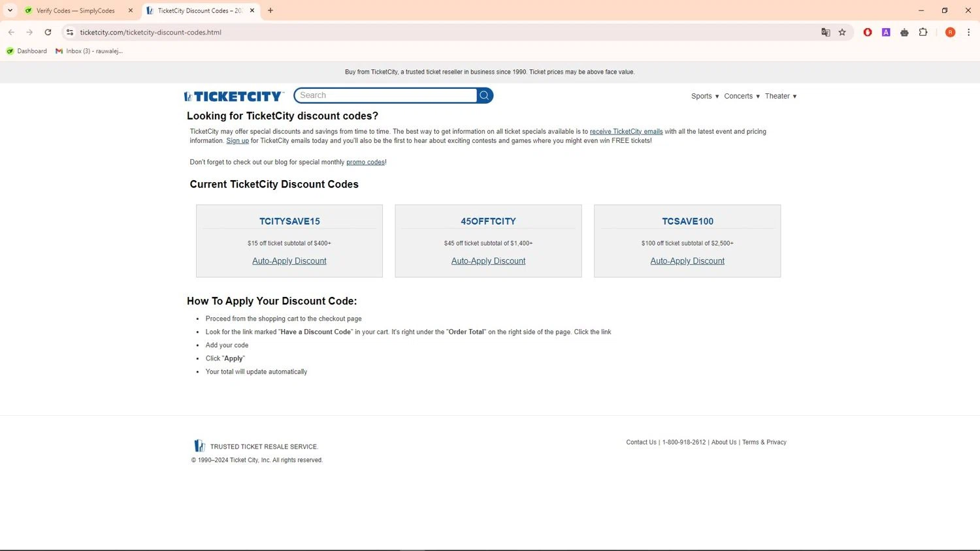Switch to Verify Codes SimplyCodes tab

pyautogui.click(x=75, y=10)
